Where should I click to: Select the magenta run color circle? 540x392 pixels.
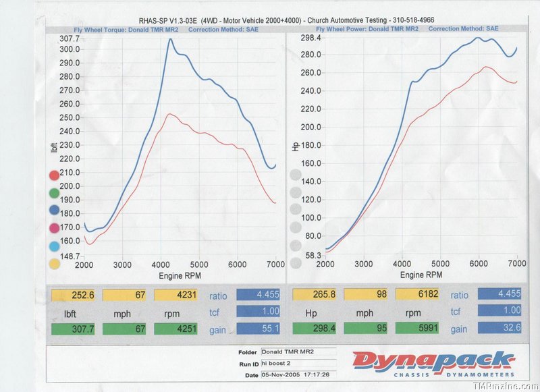pyautogui.click(x=55, y=228)
